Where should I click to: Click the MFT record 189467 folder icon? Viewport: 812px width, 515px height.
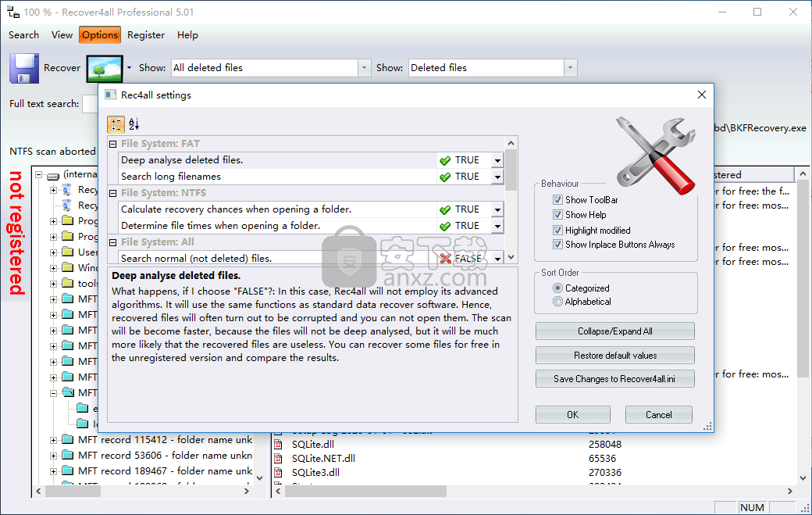(68, 470)
